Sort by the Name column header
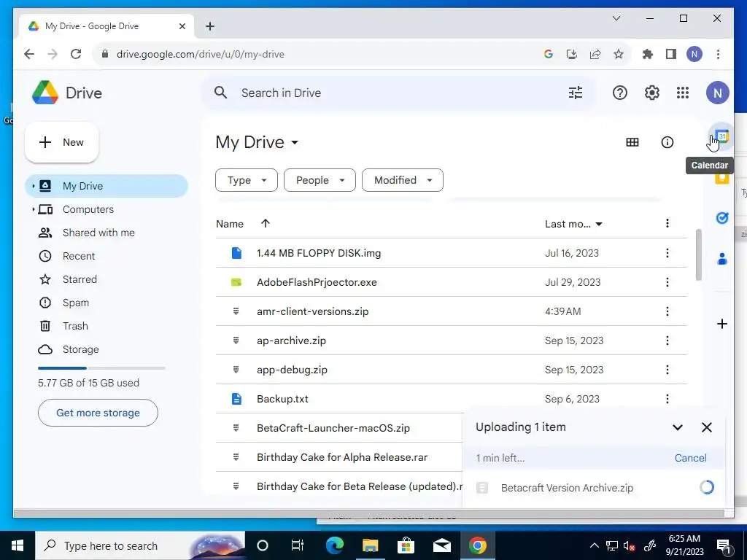 tap(230, 224)
